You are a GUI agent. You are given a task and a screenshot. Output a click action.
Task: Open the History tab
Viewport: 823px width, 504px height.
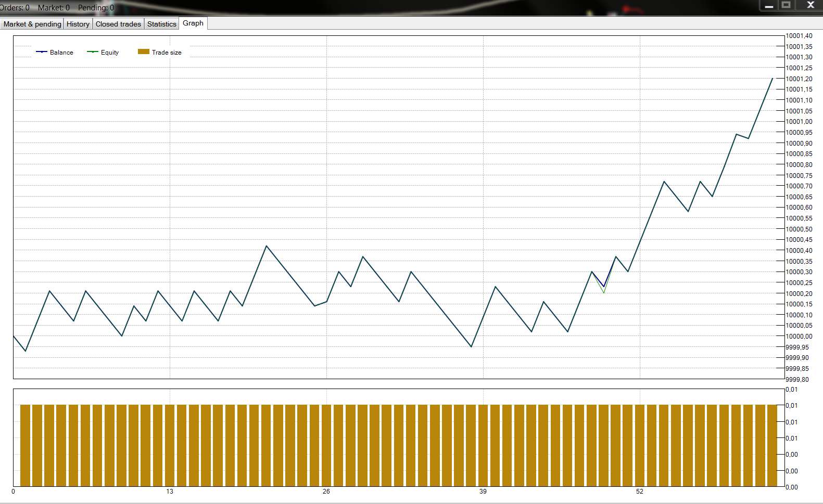(x=78, y=24)
